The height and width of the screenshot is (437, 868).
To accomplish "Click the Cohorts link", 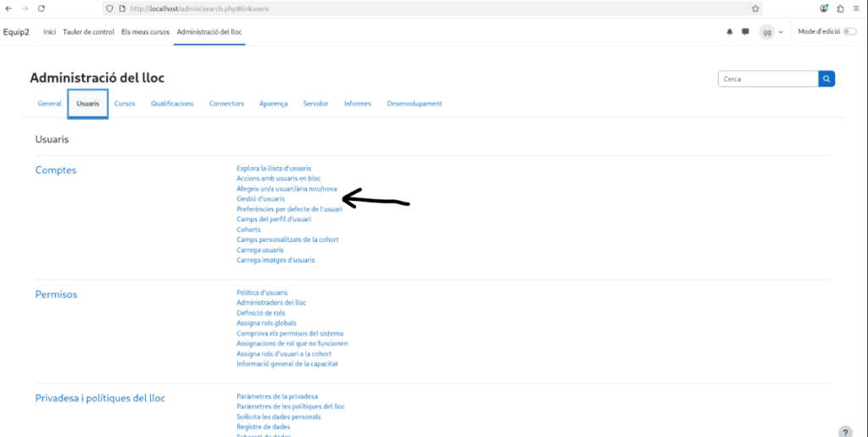I will pos(248,229).
